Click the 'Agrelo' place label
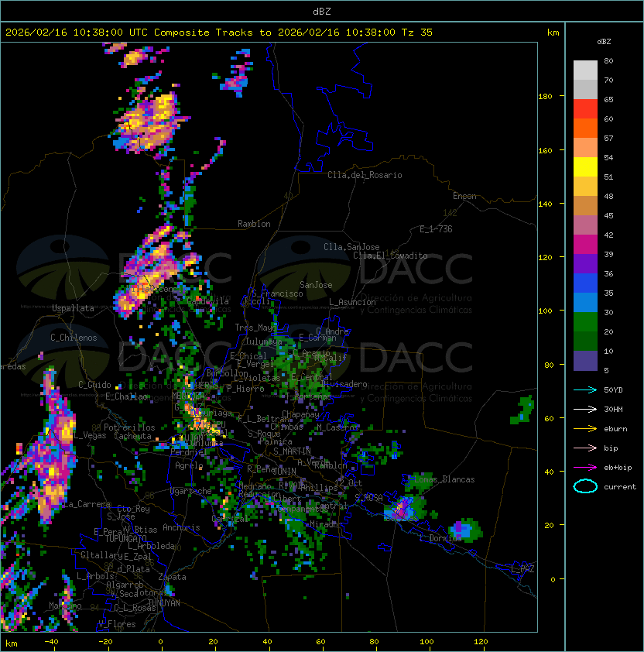This screenshot has height=652, width=644. 189,465
